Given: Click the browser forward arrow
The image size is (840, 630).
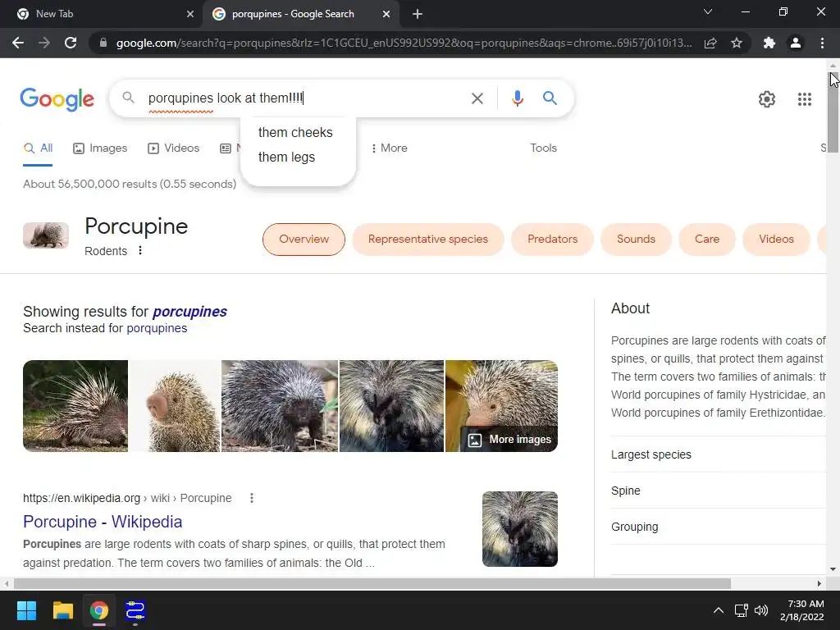Looking at the screenshot, I should click(44, 43).
